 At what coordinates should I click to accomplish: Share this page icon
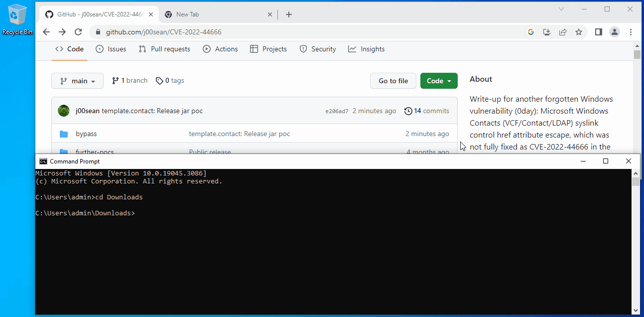click(x=563, y=32)
